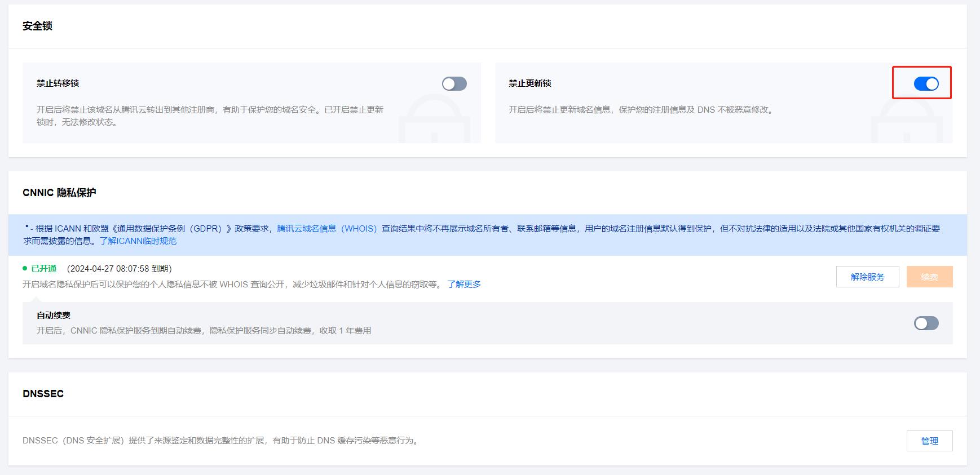Image resolution: width=980 pixels, height=475 pixels.
Task: Follow the 了解更多 link
Action: tap(464, 284)
